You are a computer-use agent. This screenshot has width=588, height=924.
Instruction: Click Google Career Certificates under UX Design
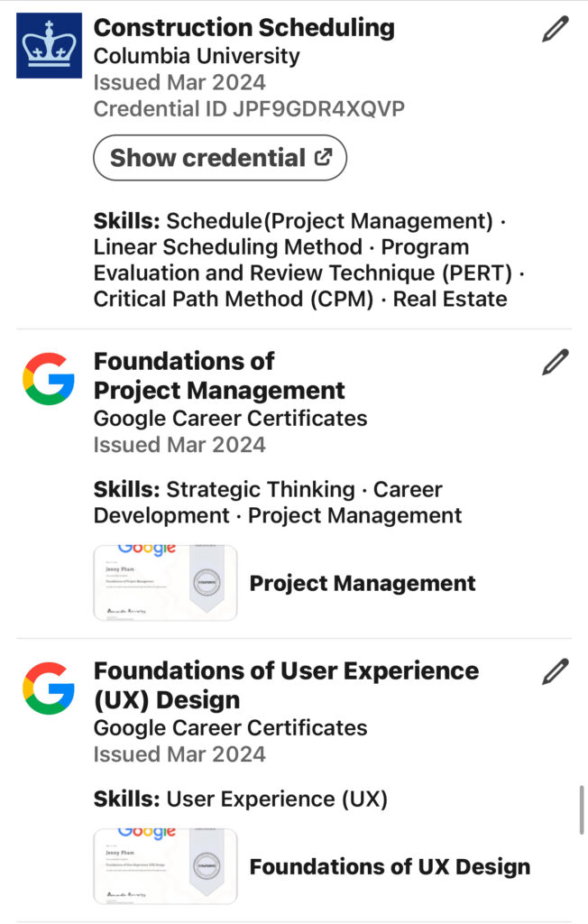[x=230, y=728]
